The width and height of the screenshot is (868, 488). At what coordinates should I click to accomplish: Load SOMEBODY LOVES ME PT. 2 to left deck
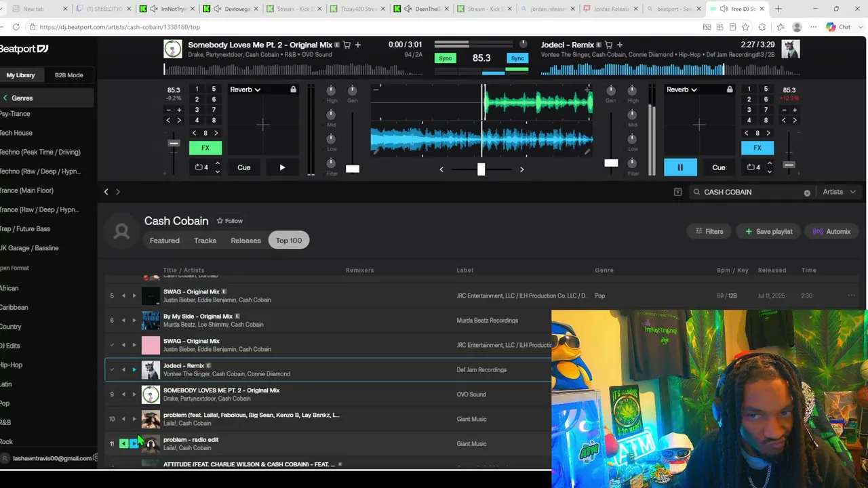pos(123,394)
